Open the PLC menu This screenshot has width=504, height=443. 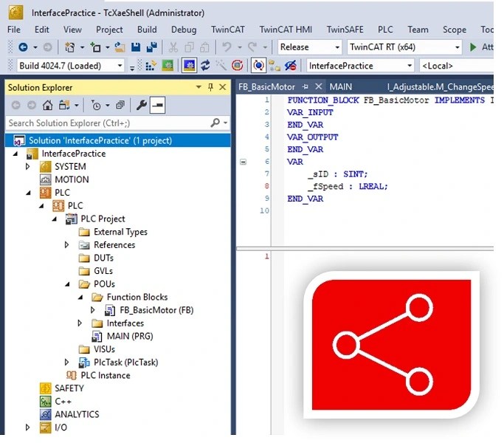pos(385,30)
